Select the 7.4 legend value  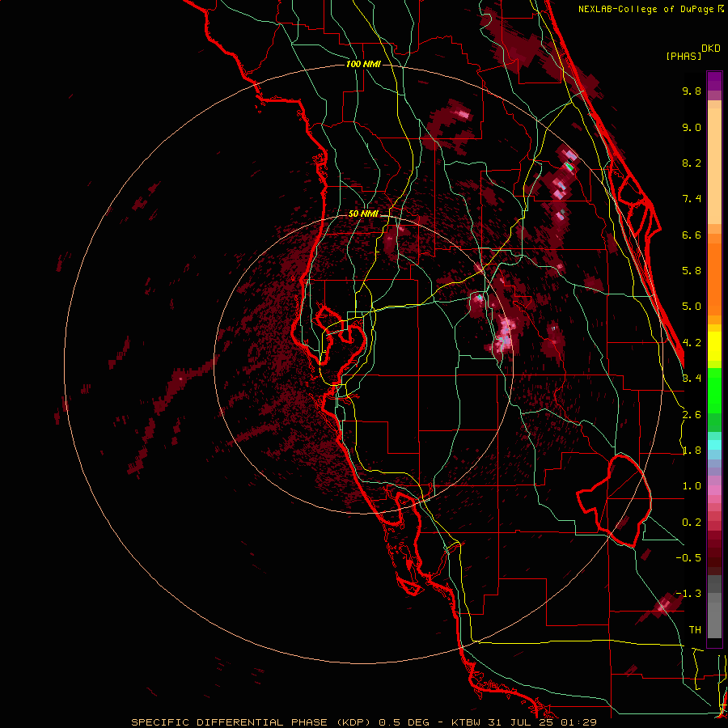pos(692,199)
